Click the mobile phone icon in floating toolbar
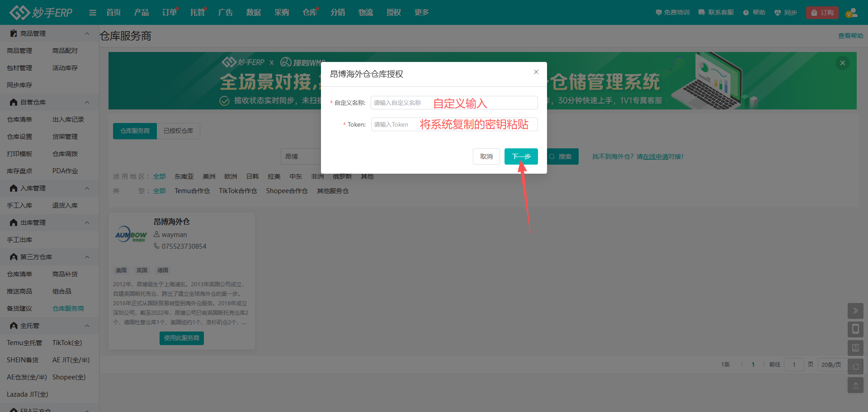Screen dimensions: 868x412 pos(855,329)
